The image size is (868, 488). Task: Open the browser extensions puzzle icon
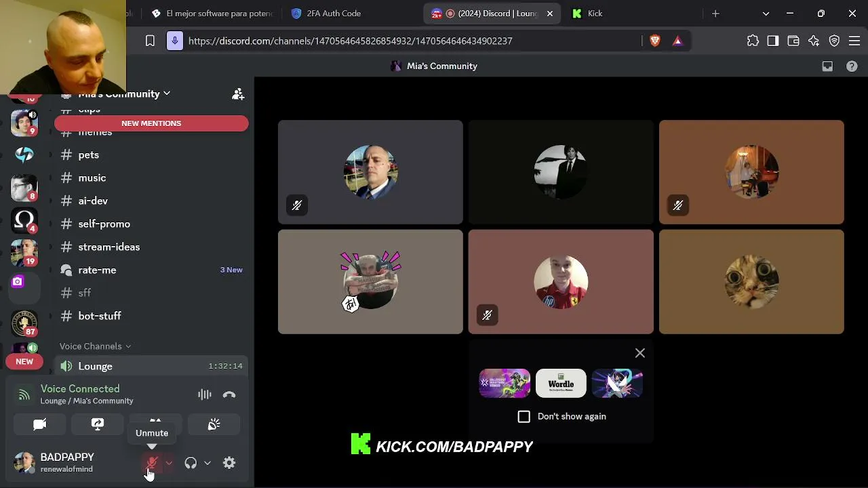pyautogui.click(x=753, y=41)
